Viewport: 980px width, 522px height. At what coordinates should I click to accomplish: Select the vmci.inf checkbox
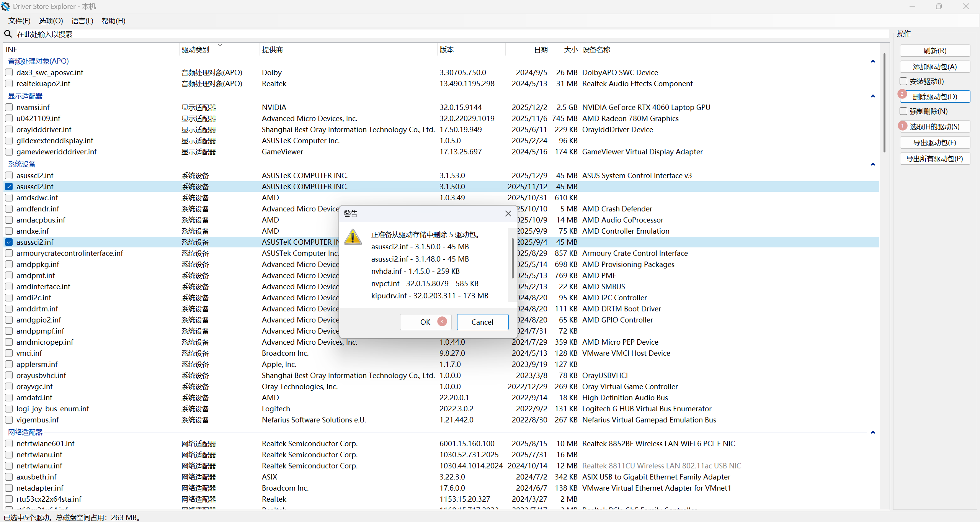[x=9, y=353]
